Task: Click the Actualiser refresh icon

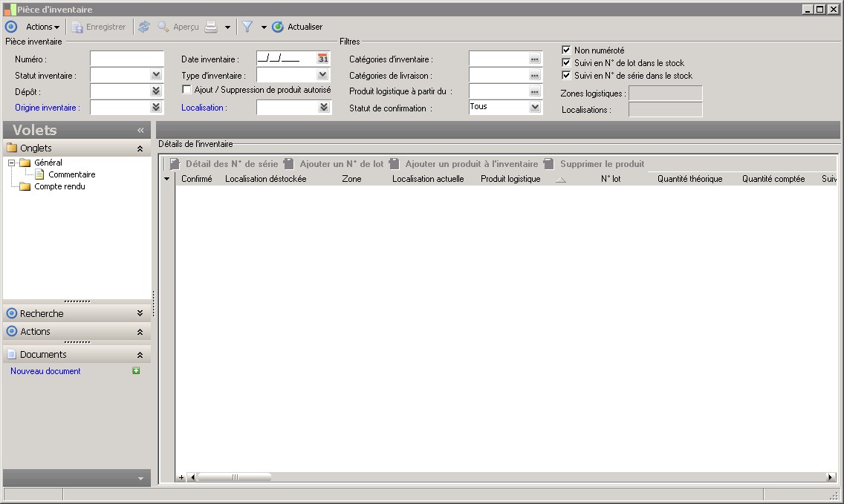Action: point(278,27)
